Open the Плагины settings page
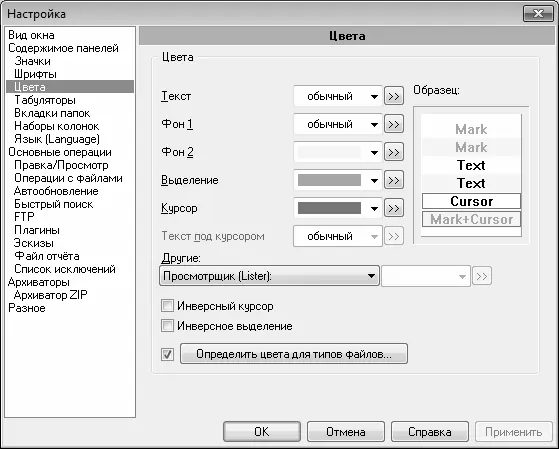The image size is (559, 449). tap(37, 230)
